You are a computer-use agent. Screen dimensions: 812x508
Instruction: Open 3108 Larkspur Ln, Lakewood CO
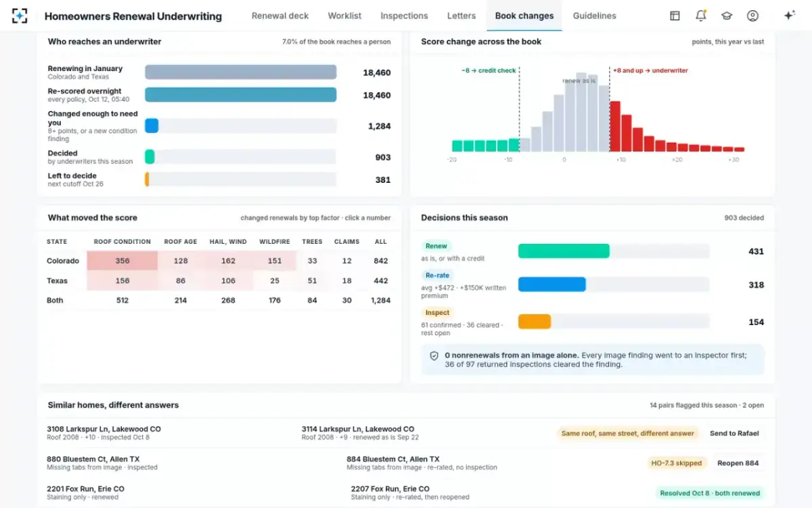[x=104, y=429]
